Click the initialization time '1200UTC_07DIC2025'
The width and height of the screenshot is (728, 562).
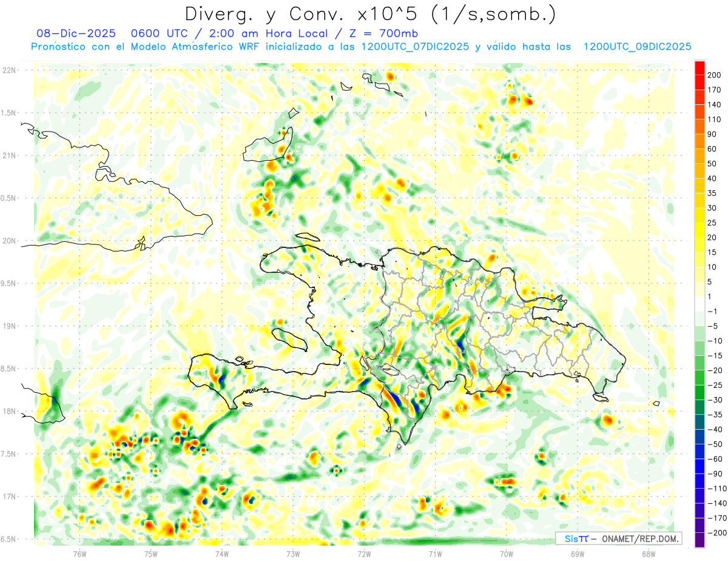tap(415, 47)
